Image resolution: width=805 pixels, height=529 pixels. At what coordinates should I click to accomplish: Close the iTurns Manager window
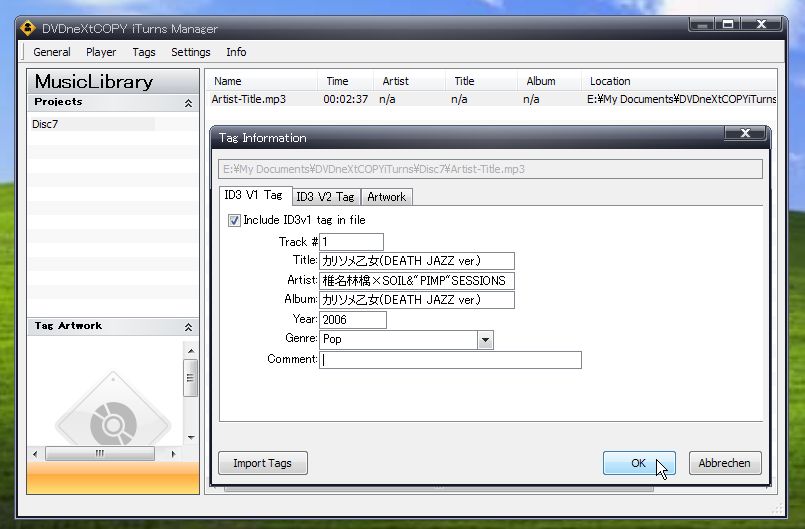(x=762, y=24)
